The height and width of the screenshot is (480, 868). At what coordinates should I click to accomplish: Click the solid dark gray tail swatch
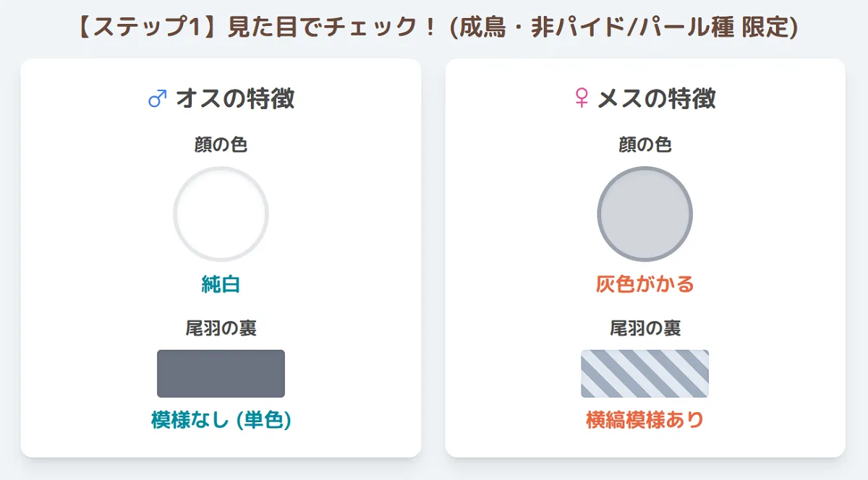pyautogui.click(x=221, y=374)
